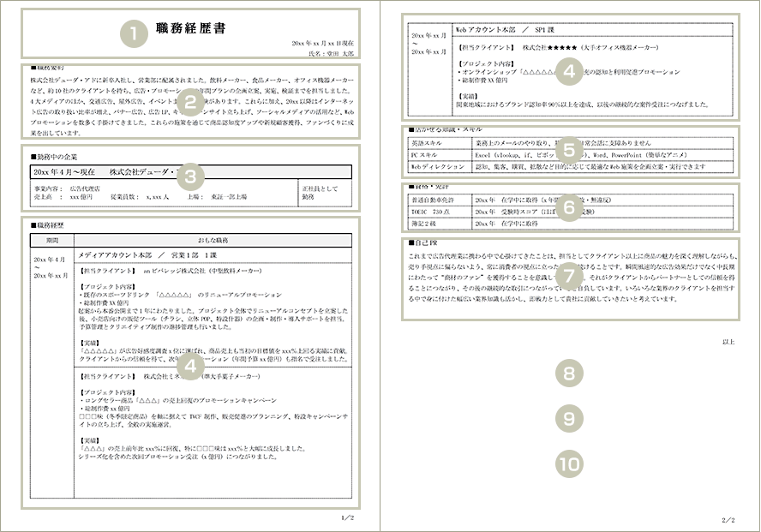The height and width of the screenshot is (532, 761).
Task: Select the ■職務経歴 section heading
Action: click(47, 225)
